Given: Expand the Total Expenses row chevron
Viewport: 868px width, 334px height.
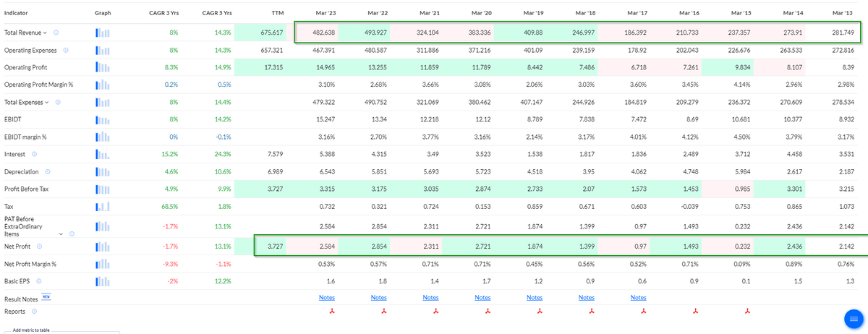Looking at the screenshot, I should pos(48,102).
